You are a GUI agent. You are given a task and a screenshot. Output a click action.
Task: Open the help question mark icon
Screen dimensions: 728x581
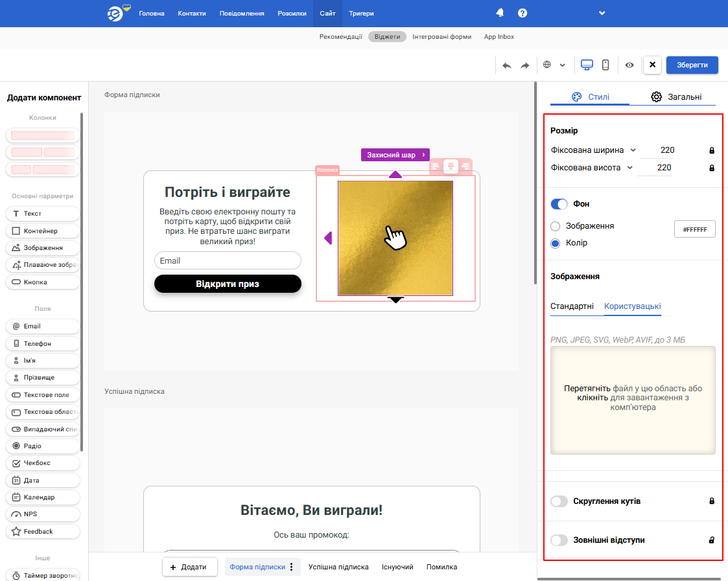523,13
